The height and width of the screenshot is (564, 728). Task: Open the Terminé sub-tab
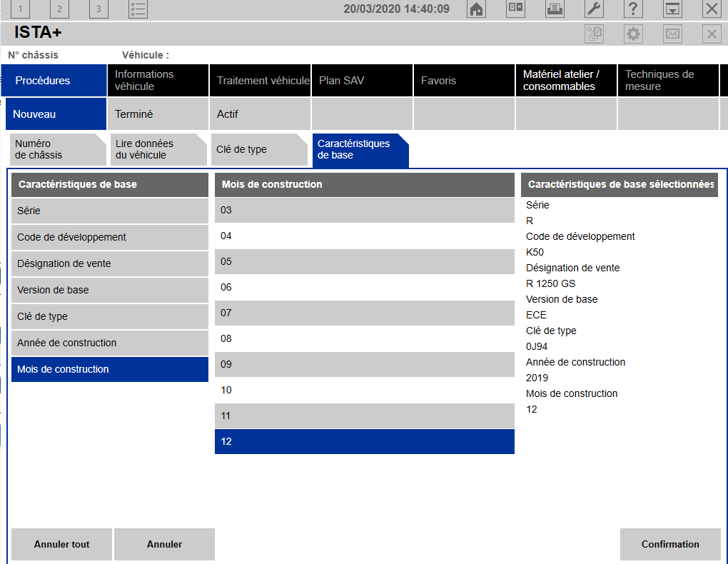click(x=158, y=114)
